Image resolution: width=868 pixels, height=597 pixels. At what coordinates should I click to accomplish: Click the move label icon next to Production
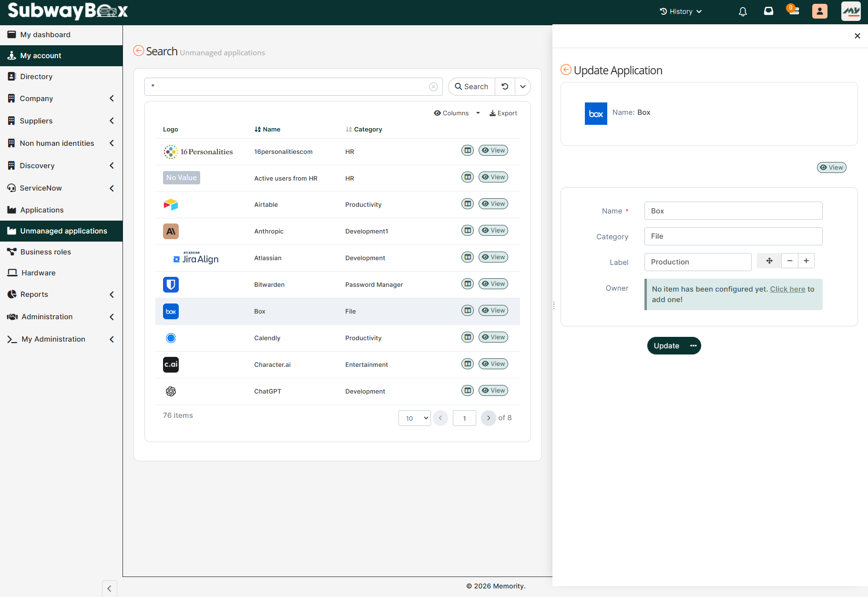769,261
